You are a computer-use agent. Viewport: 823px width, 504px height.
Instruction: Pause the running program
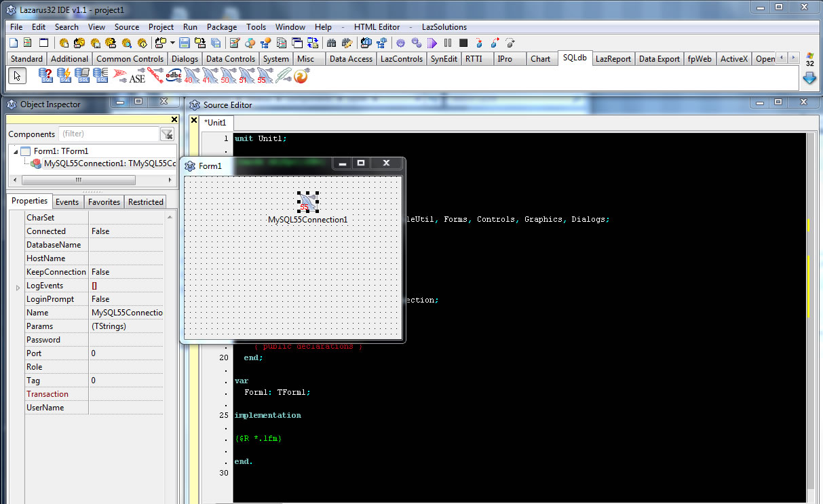448,43
